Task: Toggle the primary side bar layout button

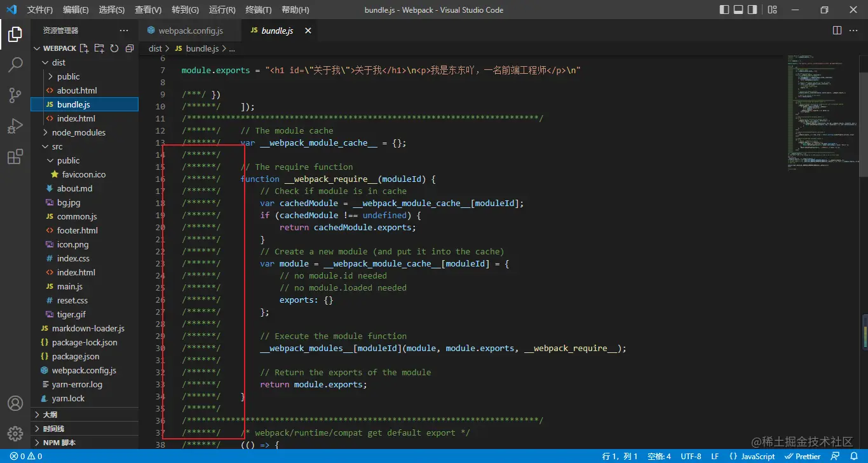Action: tap(724, 10)
